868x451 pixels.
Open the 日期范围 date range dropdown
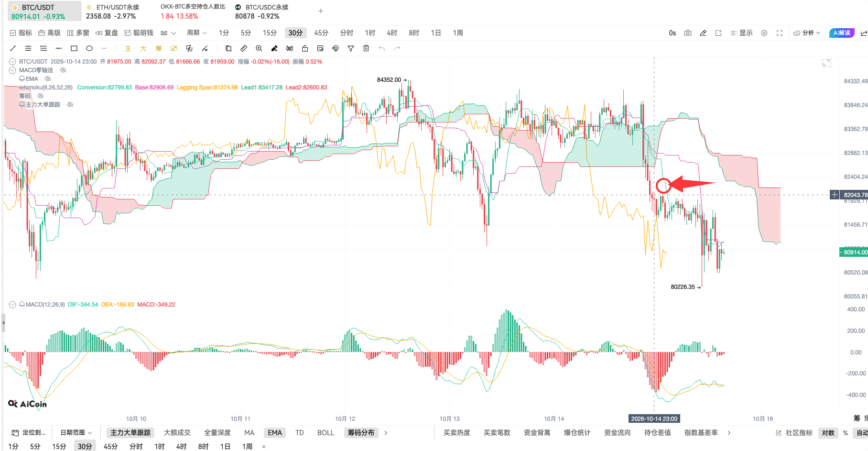click(x=76, y=432)
